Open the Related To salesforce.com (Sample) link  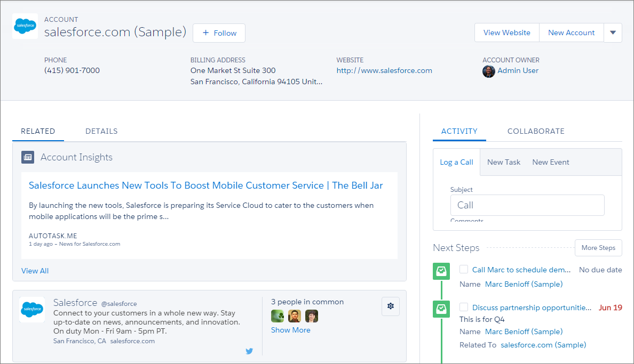pos(543,345)
